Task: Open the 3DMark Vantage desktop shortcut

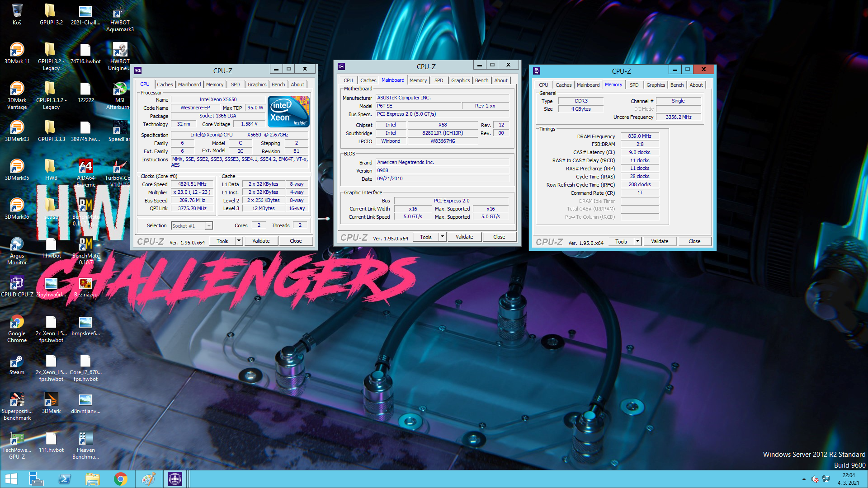Action: tap(17, 95)
